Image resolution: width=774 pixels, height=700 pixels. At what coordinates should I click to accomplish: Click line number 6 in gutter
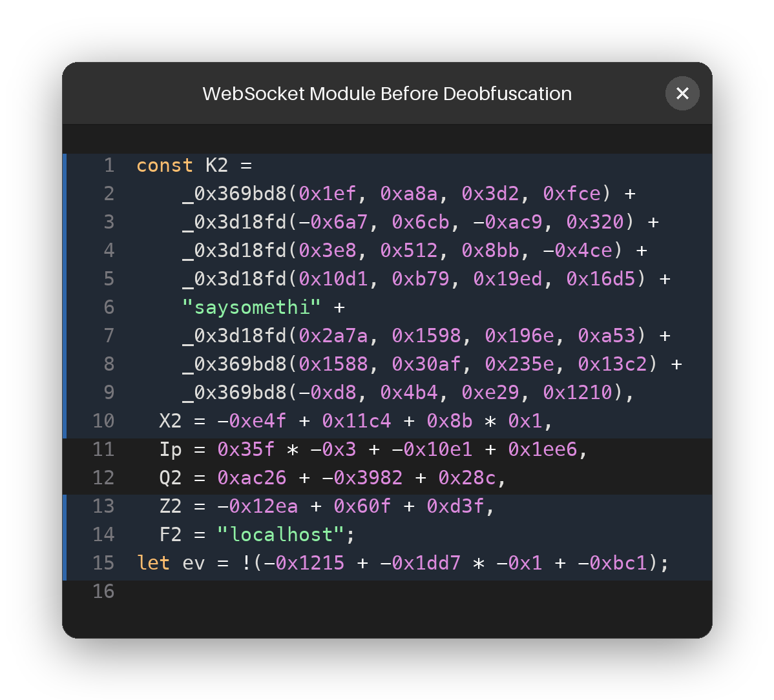tap(109, 307)
